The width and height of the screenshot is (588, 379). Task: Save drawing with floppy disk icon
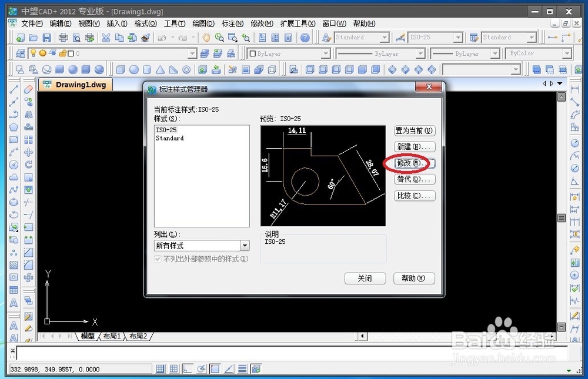click(x=46, y=38)
